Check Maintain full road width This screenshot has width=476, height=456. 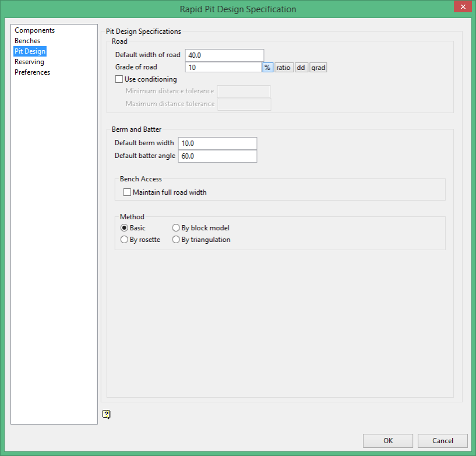pyautogui.click(x=127, y=192)
